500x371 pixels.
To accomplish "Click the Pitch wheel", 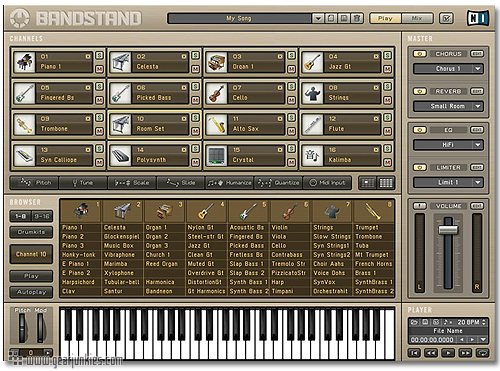I will (22, 328).
